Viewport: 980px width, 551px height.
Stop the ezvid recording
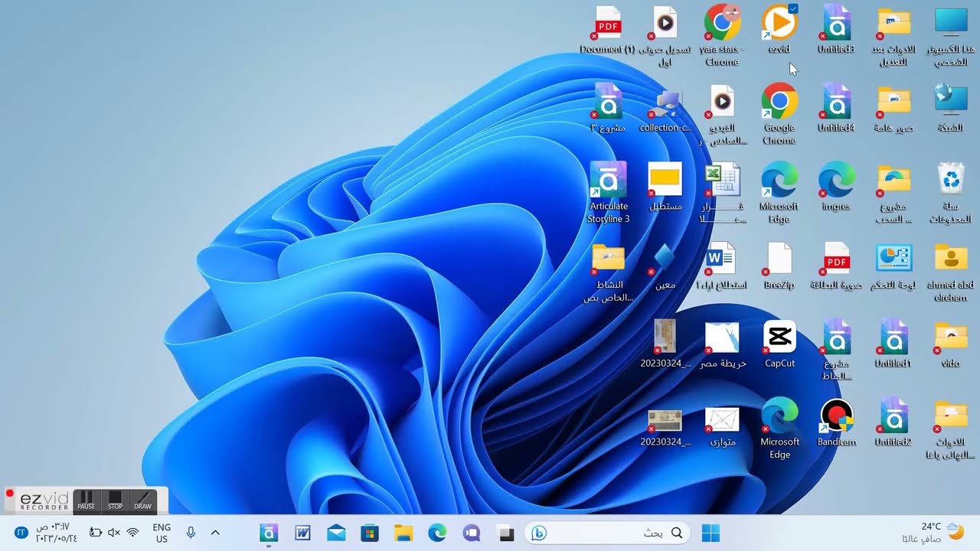coord(115,500)
